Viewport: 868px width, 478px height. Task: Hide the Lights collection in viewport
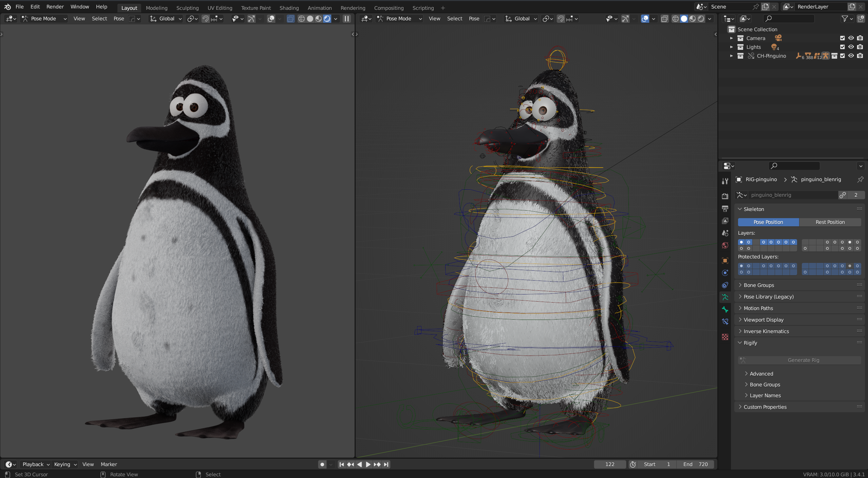[851, 47]
